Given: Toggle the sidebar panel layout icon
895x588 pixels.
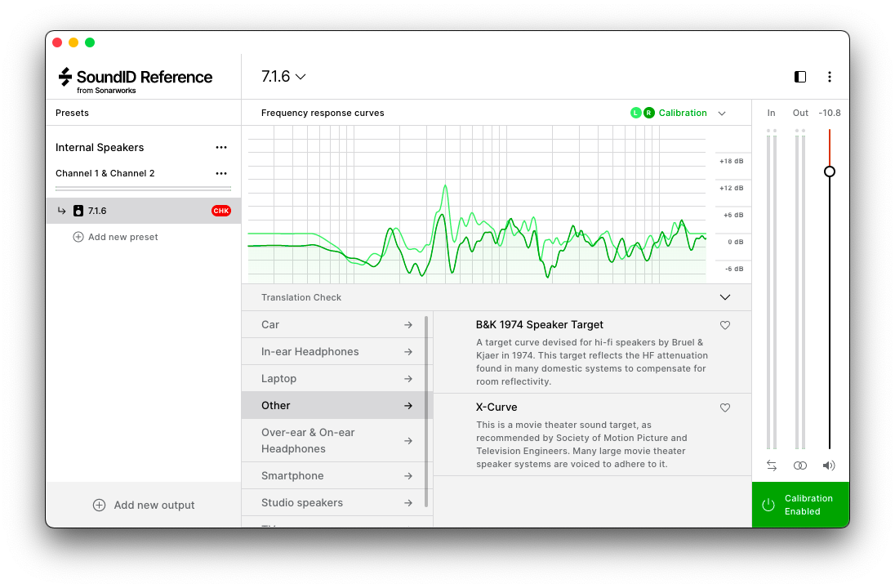Looking at the screenshot, I should (x=799, y=77).
